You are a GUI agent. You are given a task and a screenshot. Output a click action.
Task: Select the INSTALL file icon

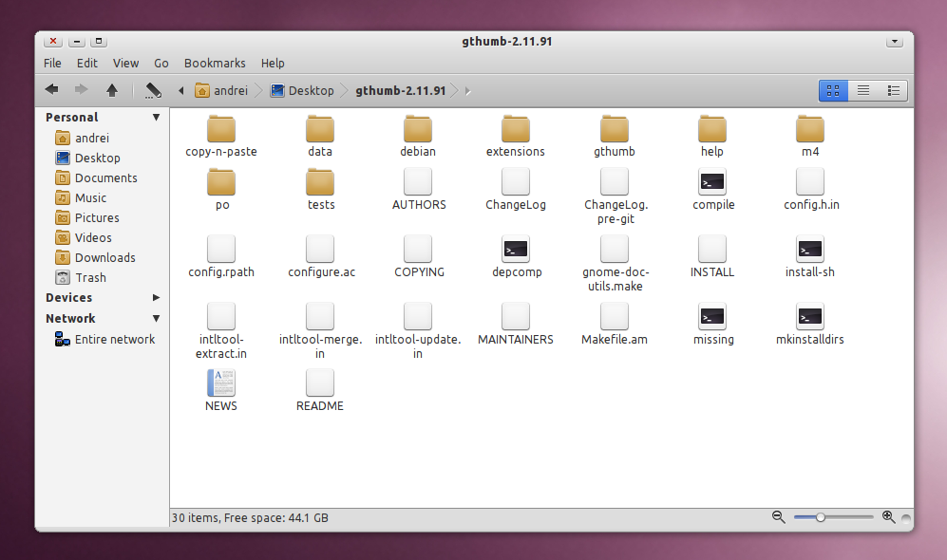(x=712, y=249)
